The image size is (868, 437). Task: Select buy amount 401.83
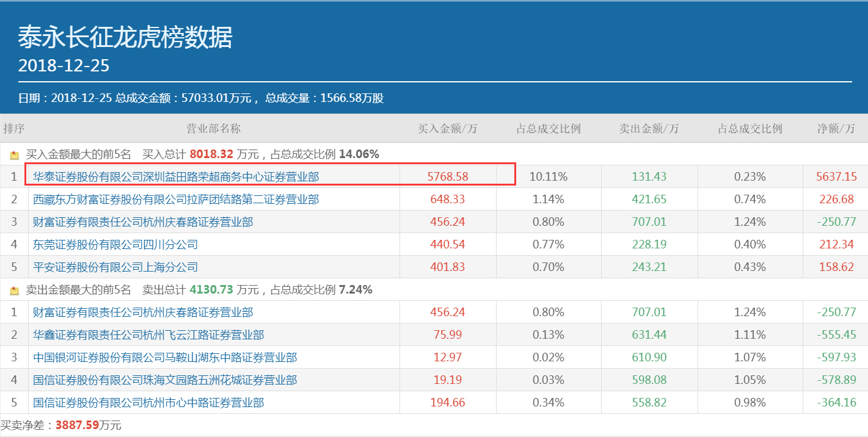(x=448, y=267)
